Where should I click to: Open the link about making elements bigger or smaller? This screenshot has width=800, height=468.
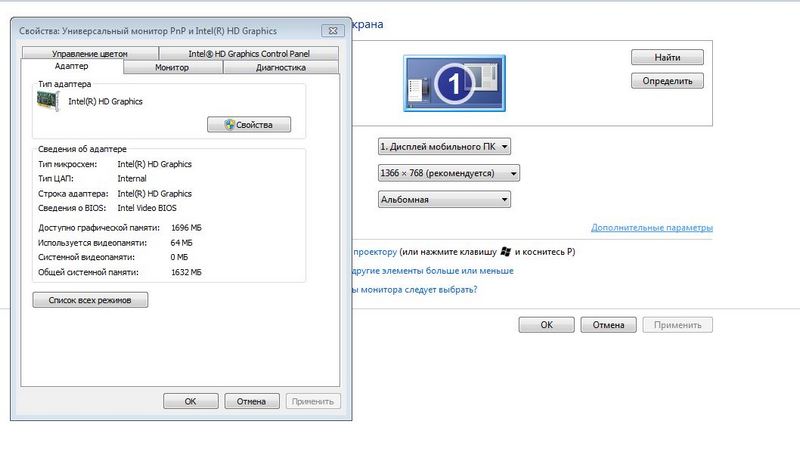click(x=431, y=271)
